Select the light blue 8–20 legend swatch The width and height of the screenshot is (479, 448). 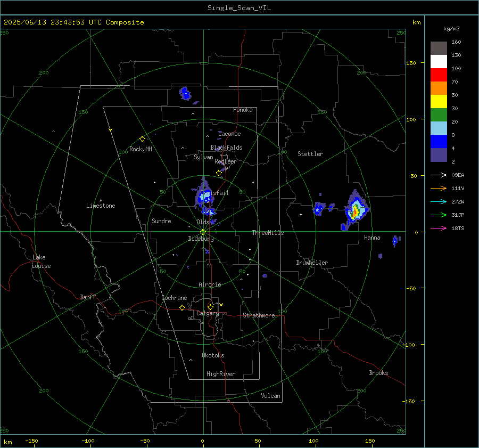pyautogui.click(x=439, y=128)
